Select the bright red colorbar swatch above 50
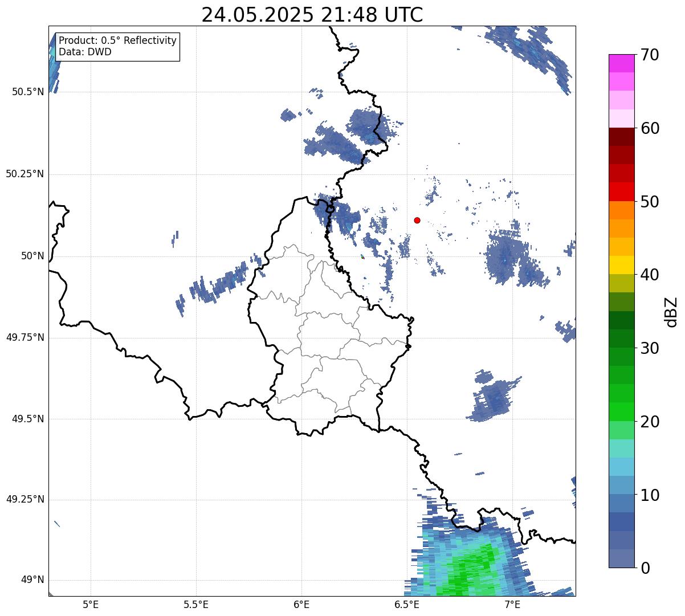This screenshot has height=616, width=685. pos(621,191)
